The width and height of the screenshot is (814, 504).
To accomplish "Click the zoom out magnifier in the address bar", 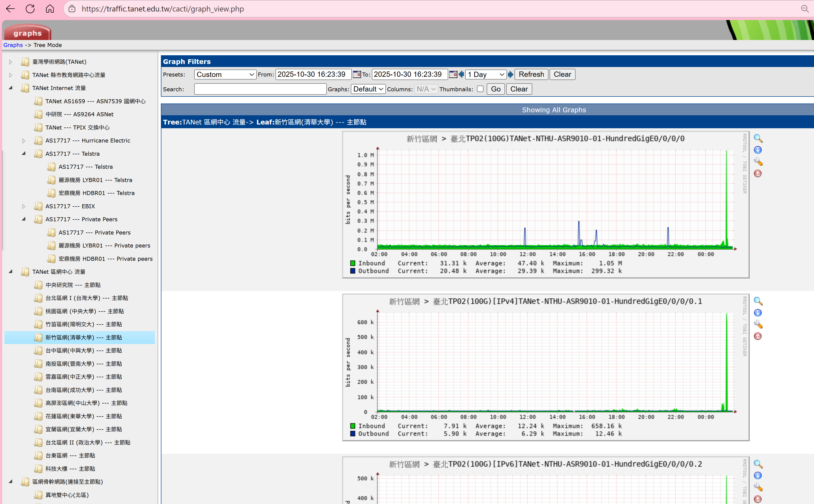I will [x=805, y=9].
